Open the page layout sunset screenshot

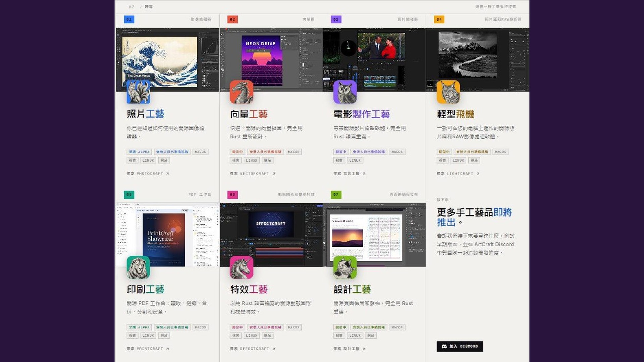pyautogui.click(x=374, y=235)
